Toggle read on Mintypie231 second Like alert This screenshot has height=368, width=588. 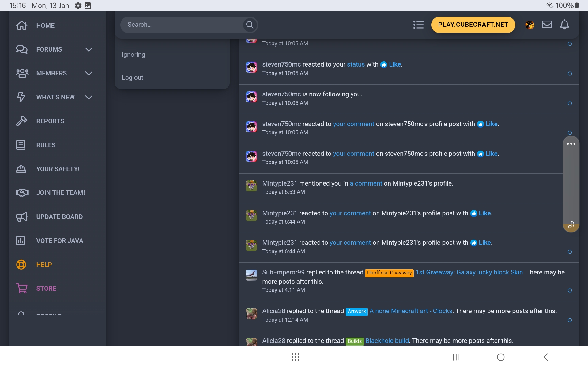point(570,252)
